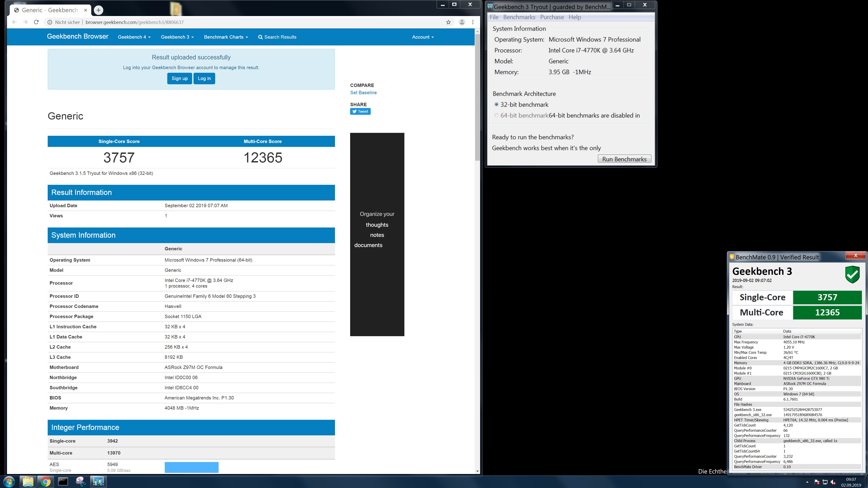Go forward in Chrome browser
This screenshot has width=868, height=488.
[x=25, y=22]
